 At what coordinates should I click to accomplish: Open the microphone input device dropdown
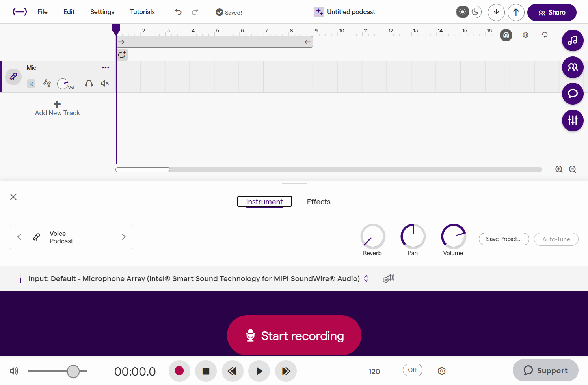tap(199, 278)
